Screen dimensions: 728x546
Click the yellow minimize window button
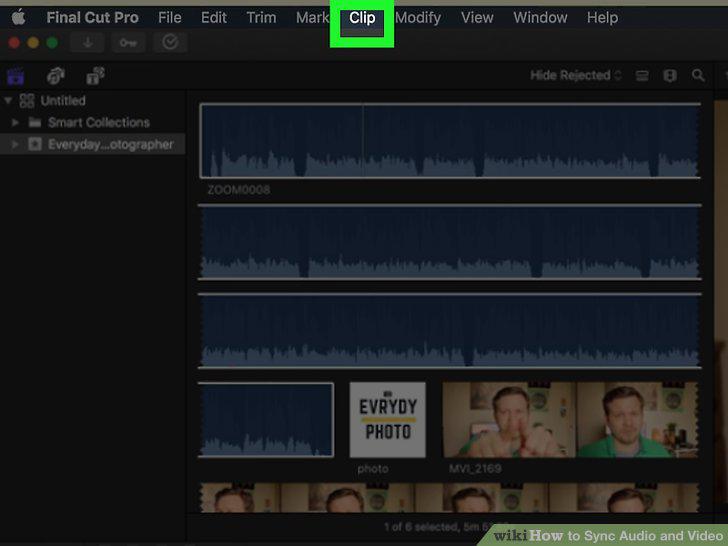pos(33,43)
